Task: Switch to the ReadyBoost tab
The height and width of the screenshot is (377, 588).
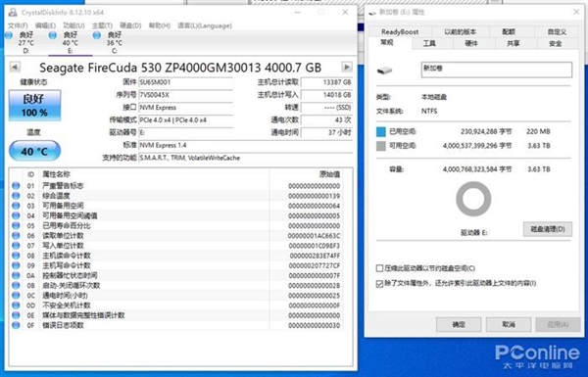Action: pyautogui.click(x=400, y=32)
